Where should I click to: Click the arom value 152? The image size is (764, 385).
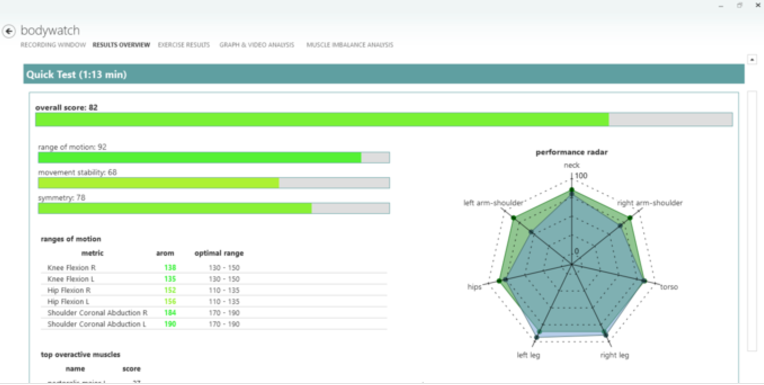(170, 290)
